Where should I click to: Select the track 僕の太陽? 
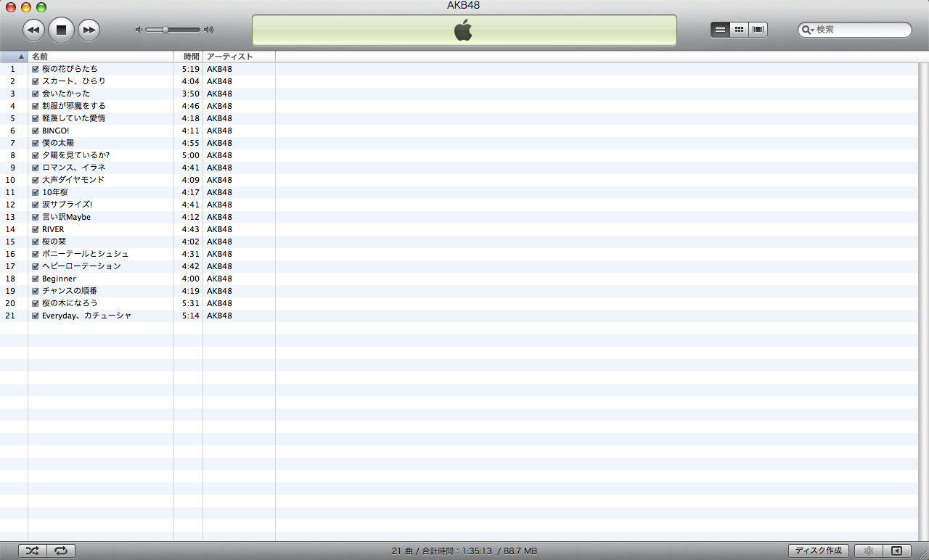click(x=57, y=143)
